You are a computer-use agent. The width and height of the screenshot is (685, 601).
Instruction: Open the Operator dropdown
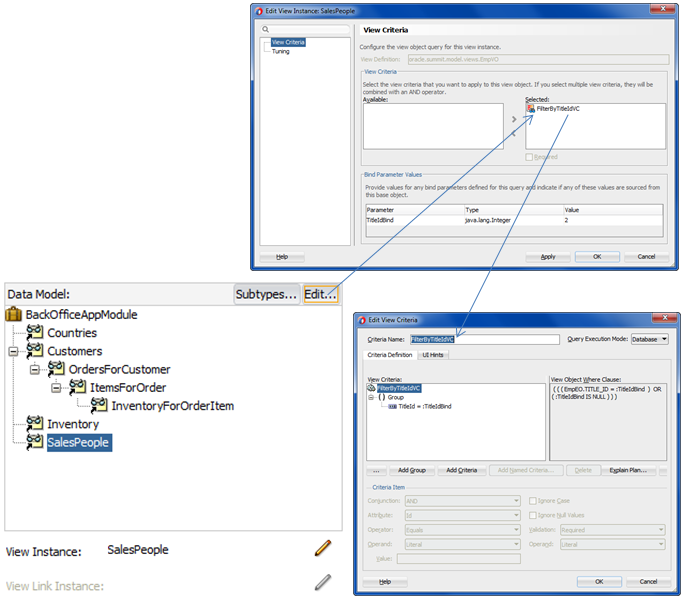[x=463, y=530]
